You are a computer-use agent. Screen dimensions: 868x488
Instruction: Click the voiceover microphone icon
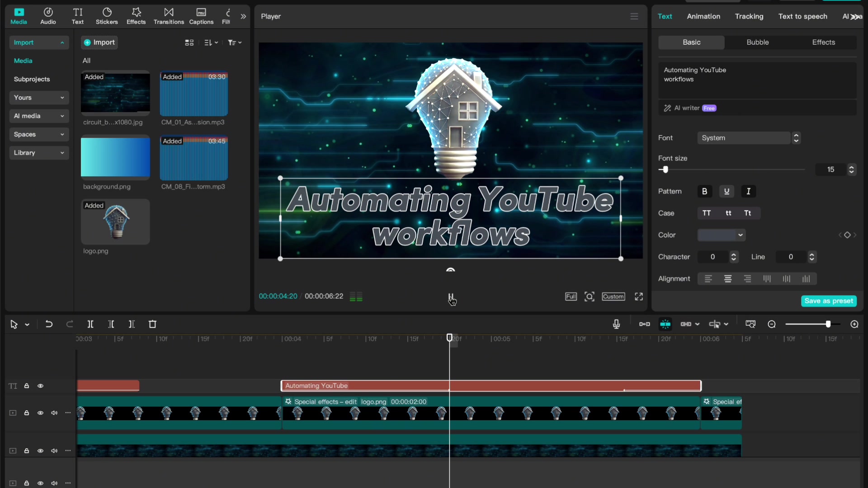click(x=616, y=324)
